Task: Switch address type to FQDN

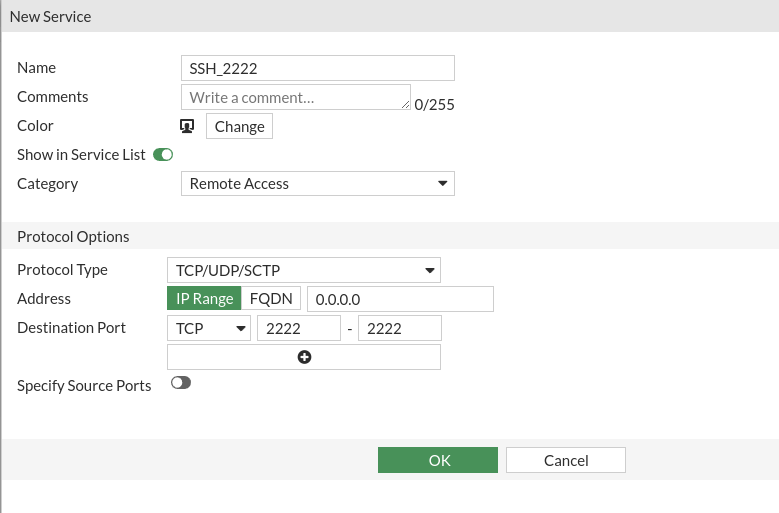Action: 271,298
